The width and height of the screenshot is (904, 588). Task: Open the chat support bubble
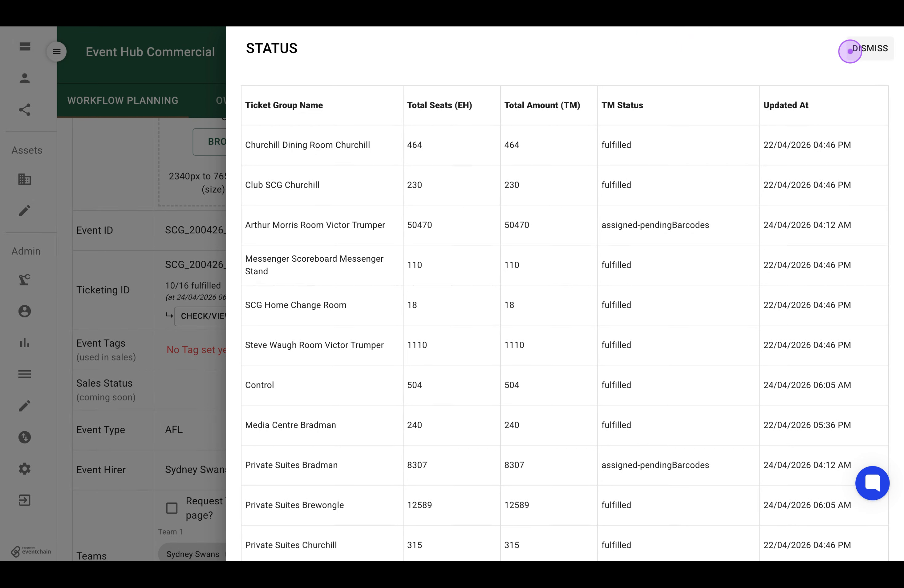(x=872, y=483)
